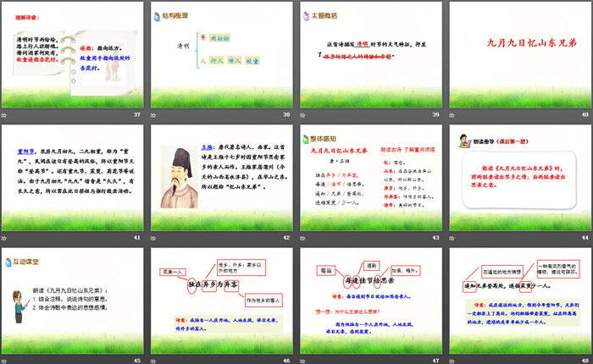Click animation star icon under slide 45
Image resolution: width=593 pixels, height=364 pixels.
coord(4,361)
